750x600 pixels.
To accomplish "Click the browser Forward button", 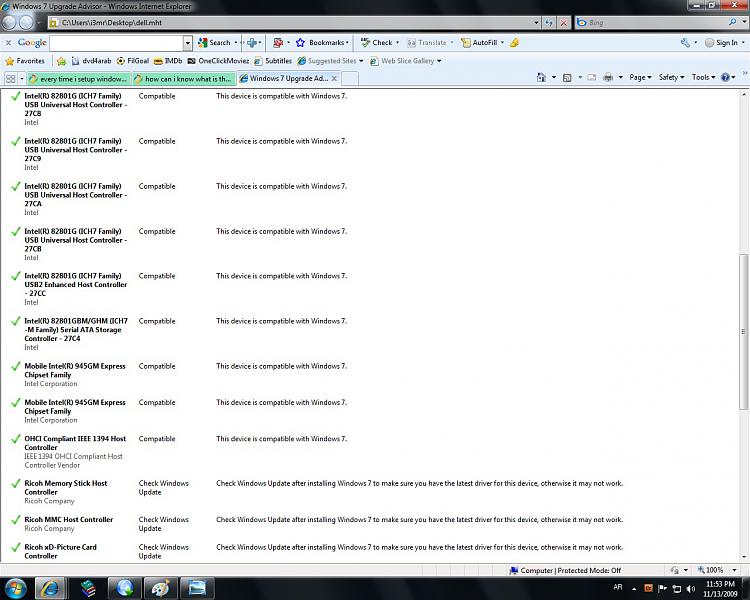I will pyautogui.click(x=26, y=22).
